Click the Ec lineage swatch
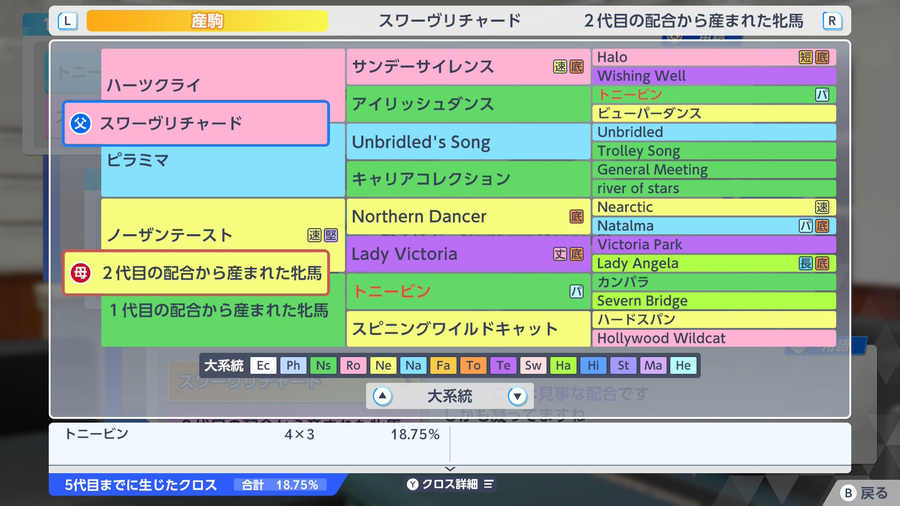The height and width of the screenshot is (506, 900). click(x=263, y=365)
